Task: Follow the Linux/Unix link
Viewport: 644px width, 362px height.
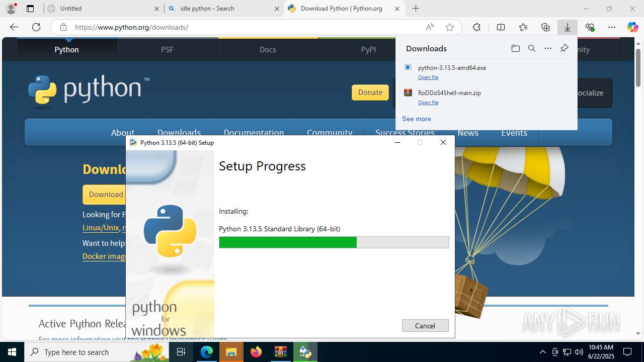Action: coord(101,227)
